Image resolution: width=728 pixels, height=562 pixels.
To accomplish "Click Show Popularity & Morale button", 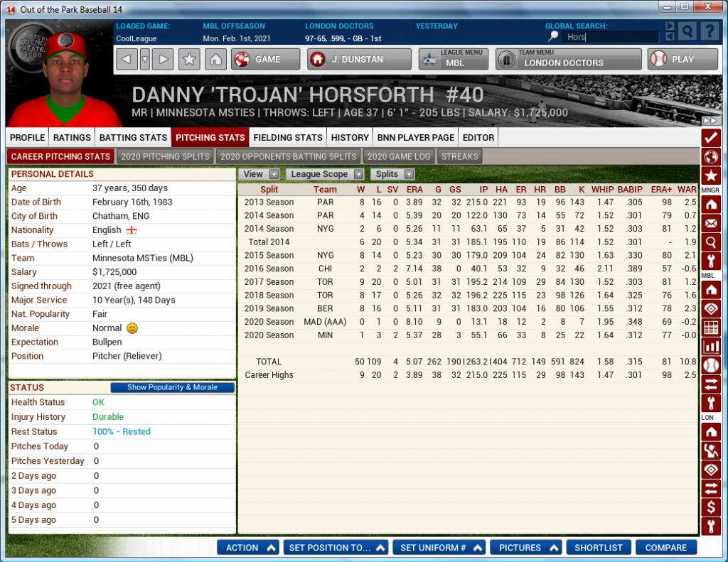I will pos(173,388).
